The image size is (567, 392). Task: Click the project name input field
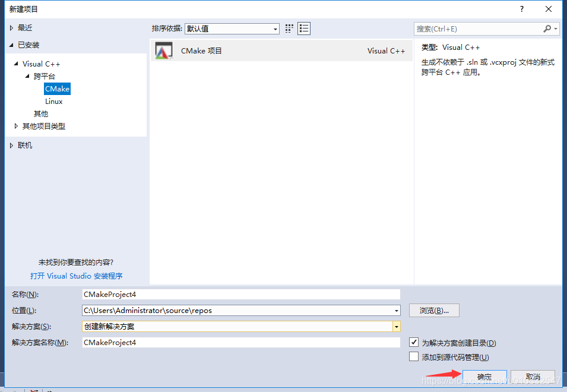pyautogui.click(x=241, y=295)
